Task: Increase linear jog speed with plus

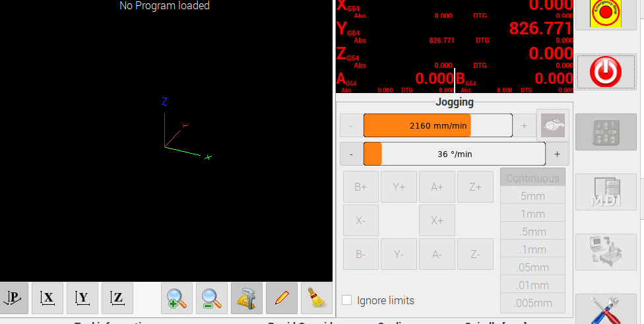Action: point(524,125)
